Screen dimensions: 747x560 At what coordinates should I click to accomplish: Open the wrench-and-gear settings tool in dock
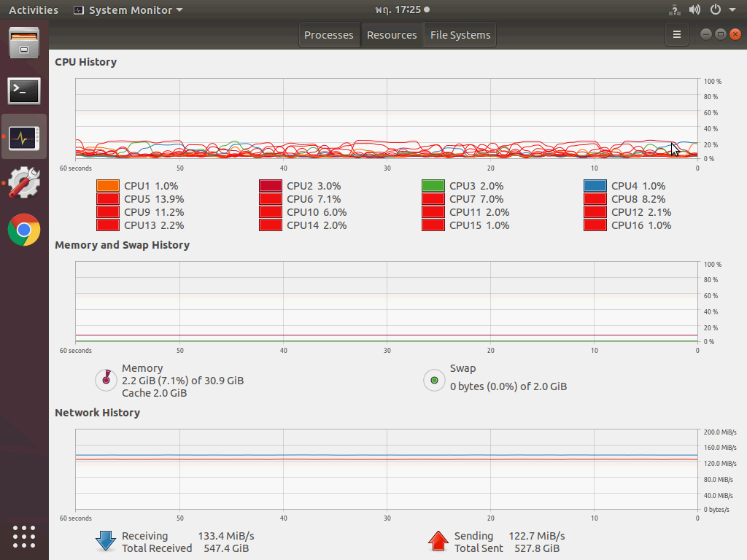click(24, 183)
